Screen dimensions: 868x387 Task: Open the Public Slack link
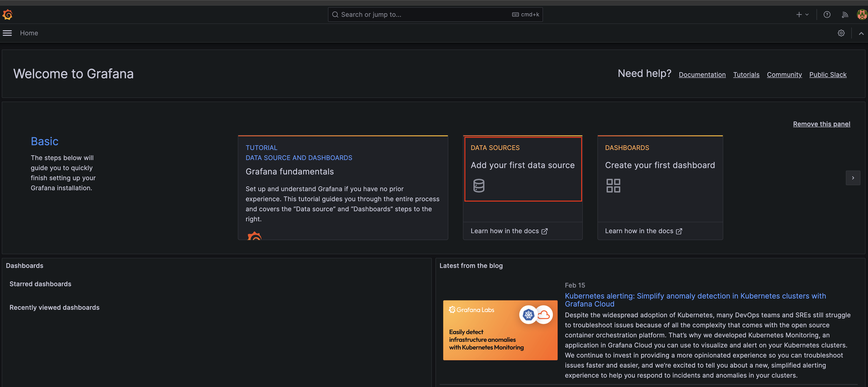click(x=827, y=75)
